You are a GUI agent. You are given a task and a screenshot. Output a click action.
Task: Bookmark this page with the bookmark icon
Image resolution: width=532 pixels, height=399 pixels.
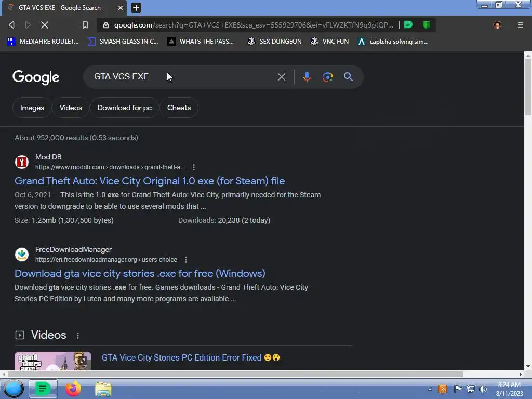pos(85,25)
